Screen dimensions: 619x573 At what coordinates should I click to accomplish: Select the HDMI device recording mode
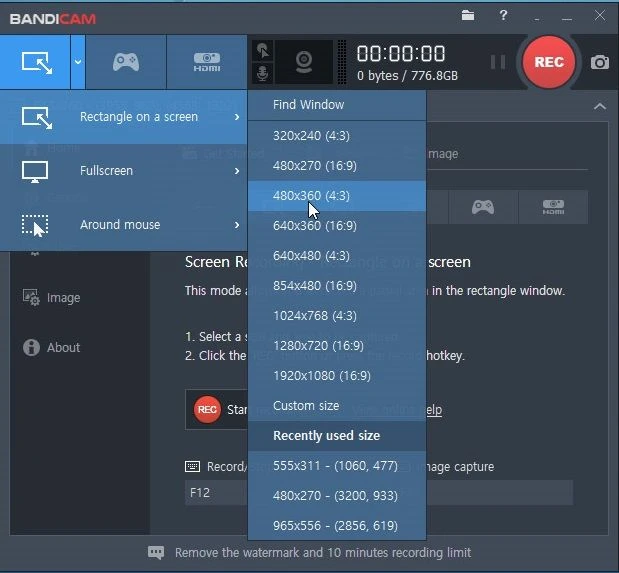click(x=206, y=62)
